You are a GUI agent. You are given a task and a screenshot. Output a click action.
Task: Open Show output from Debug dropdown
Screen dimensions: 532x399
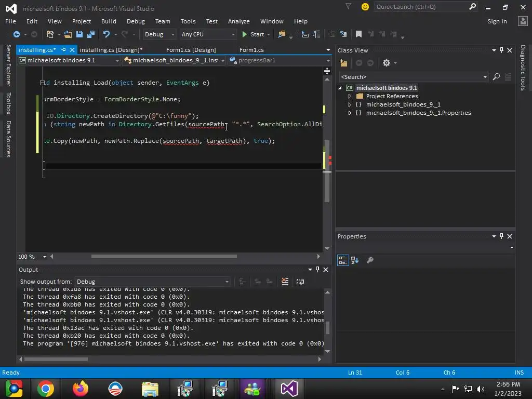click(x=152, y=282)
